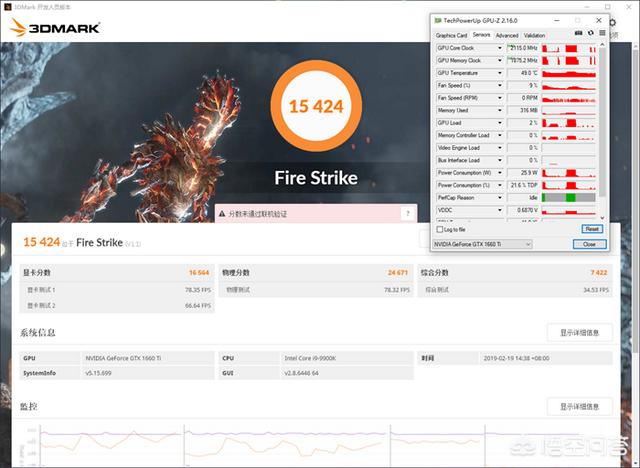Open GPU Load sensor dropdown
Viewport: 640px width, 468px height.
coord(500,123)
